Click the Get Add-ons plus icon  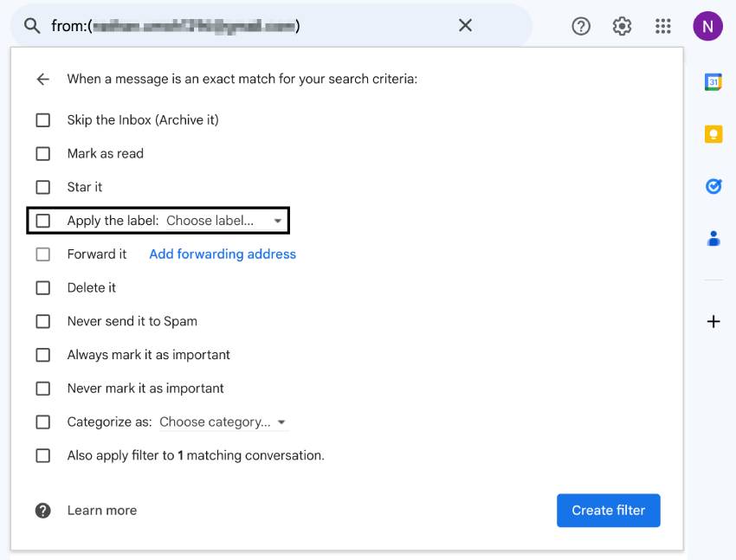(x=713, y=320)
